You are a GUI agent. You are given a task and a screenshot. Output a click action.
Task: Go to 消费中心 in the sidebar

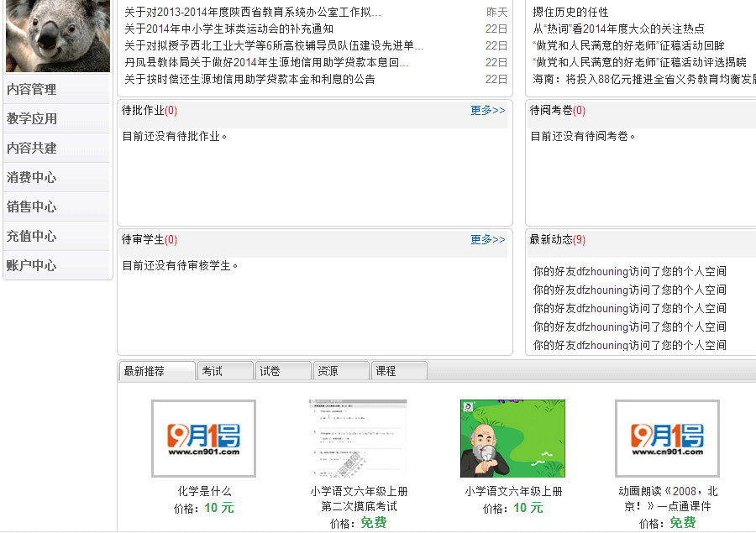(32, 178)
